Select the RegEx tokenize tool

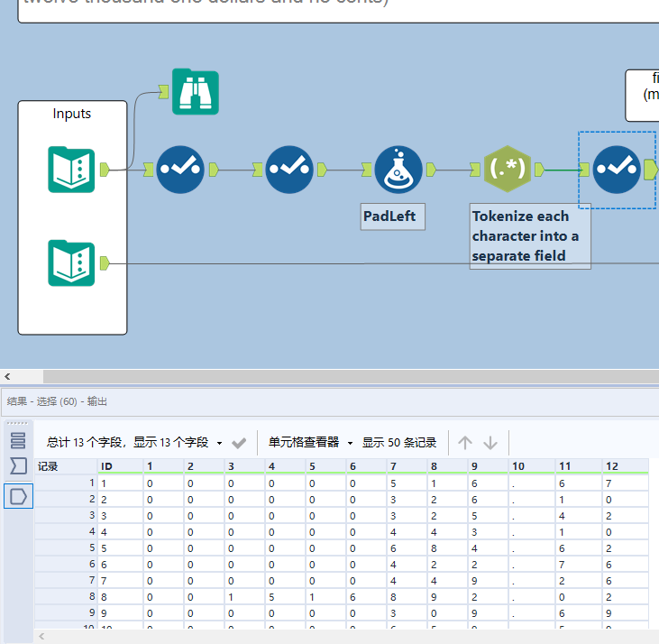tap(508, 169)
